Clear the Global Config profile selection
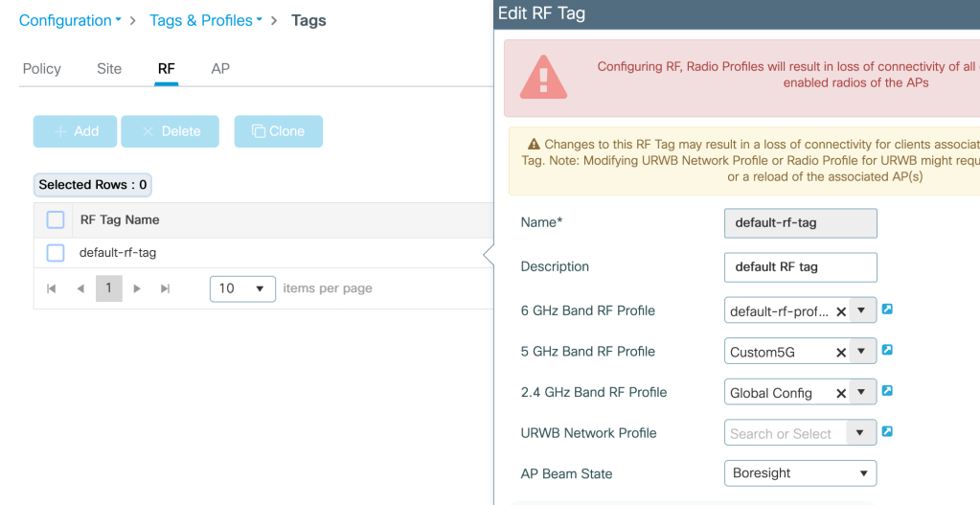This screenshot has width=980, height=505. (841, 393)
